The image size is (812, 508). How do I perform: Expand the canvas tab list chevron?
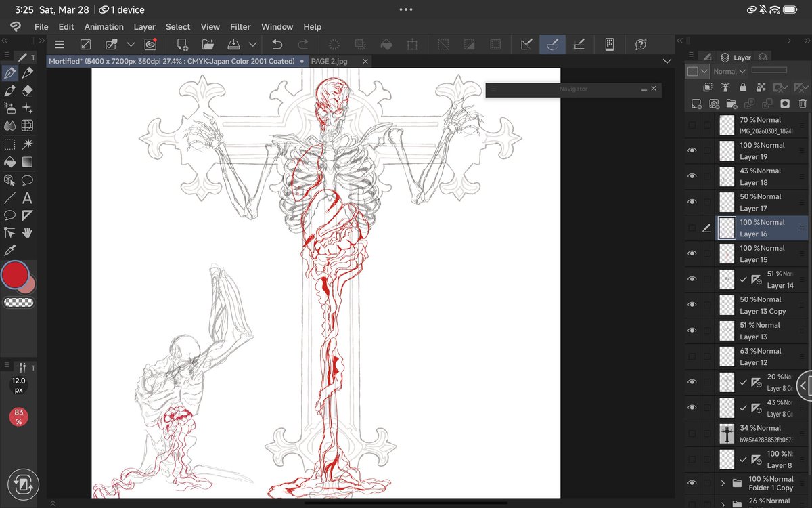click(x=667, y=61)
